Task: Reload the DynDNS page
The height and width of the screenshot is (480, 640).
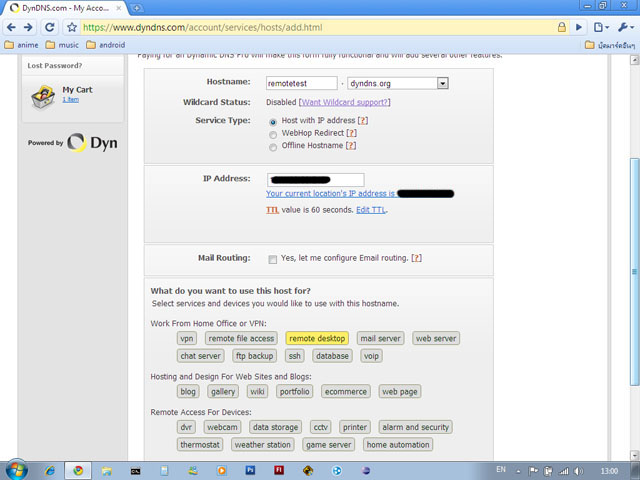Action: click(x=49, y=27)
